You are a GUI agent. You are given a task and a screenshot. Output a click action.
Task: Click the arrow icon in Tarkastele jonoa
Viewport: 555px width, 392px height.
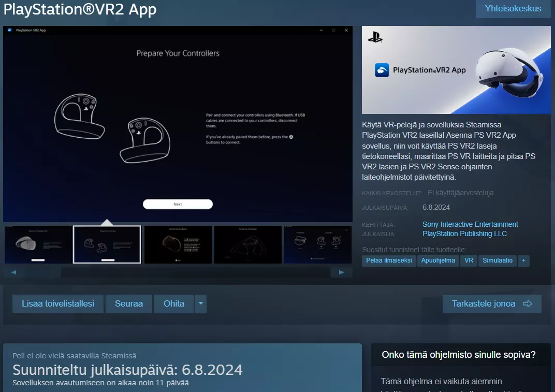pyautogui.click(x=528, y=304)
